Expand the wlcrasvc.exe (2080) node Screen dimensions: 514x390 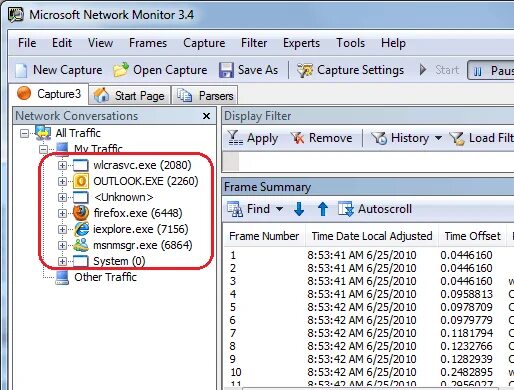[62, 165]
